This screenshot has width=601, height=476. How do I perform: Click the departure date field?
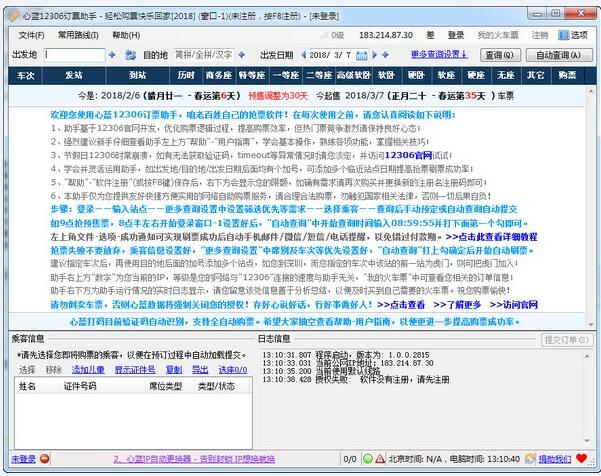(330, 55)
